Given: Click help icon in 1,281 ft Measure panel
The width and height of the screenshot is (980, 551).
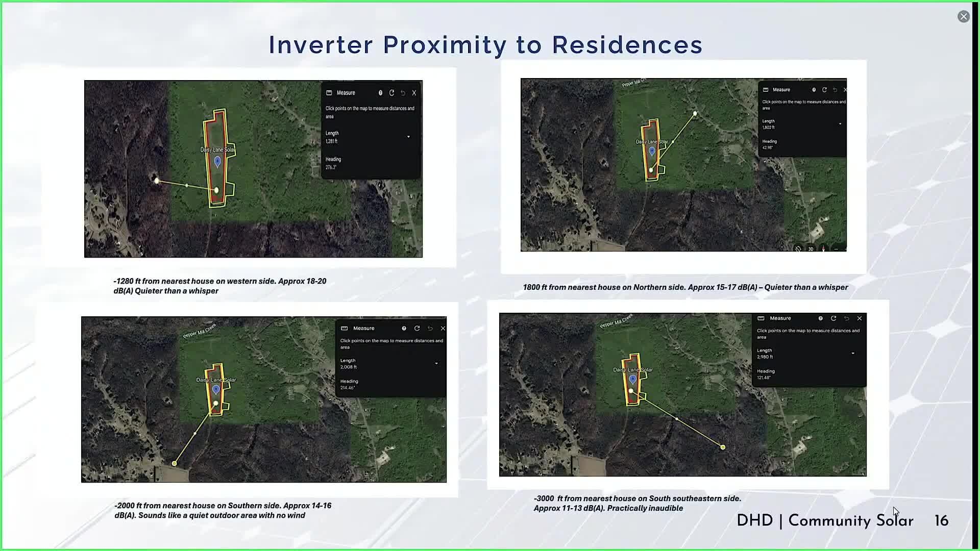Looking at the screenshot, I should (380, 93).
